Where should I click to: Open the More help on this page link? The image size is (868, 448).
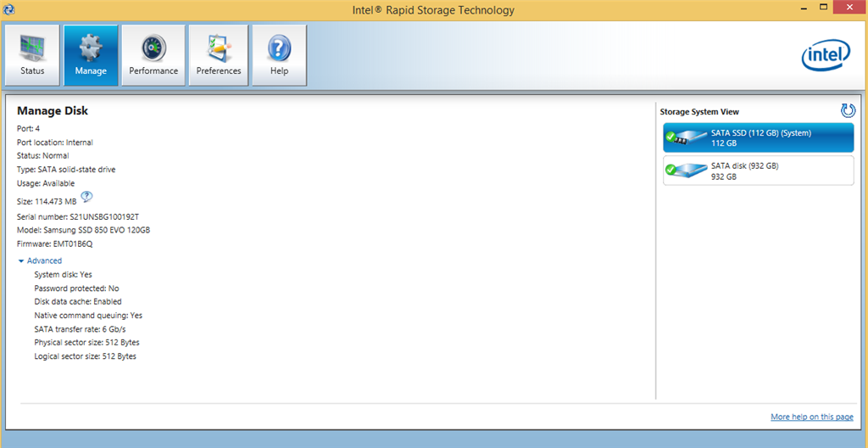tap(811, 417)
